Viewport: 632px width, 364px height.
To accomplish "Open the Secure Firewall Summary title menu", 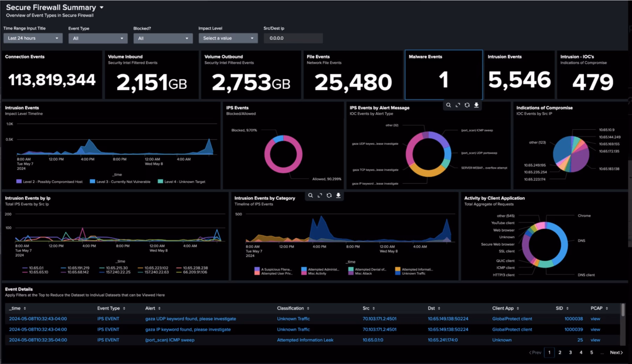I will [102, 7].
